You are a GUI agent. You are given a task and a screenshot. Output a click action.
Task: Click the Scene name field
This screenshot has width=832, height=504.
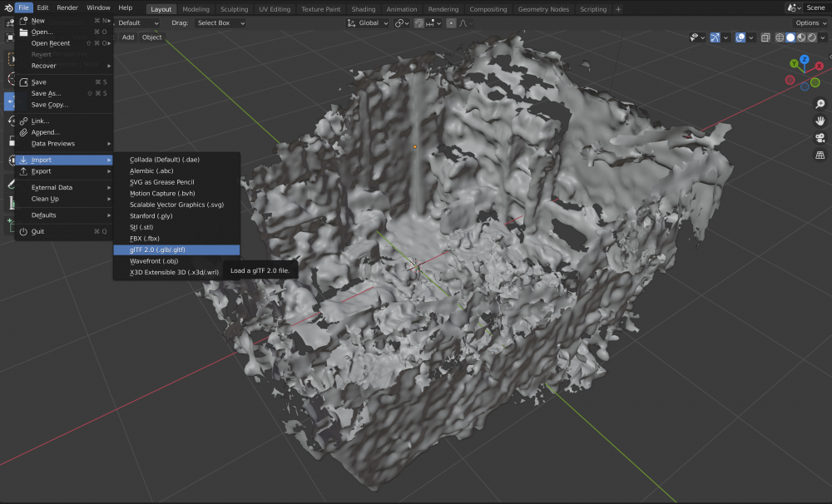[x=814, y=7]
